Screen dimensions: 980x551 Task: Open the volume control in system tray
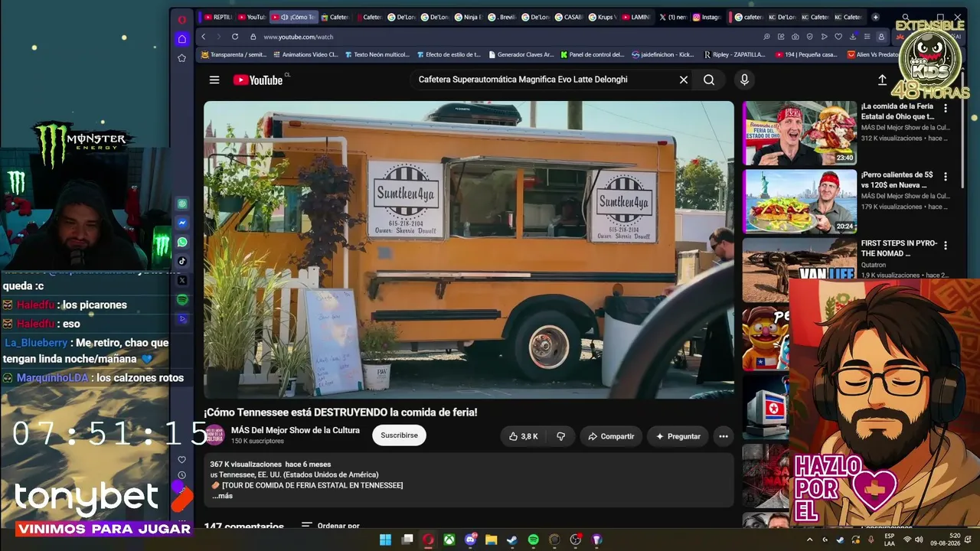tap(920, 540)
